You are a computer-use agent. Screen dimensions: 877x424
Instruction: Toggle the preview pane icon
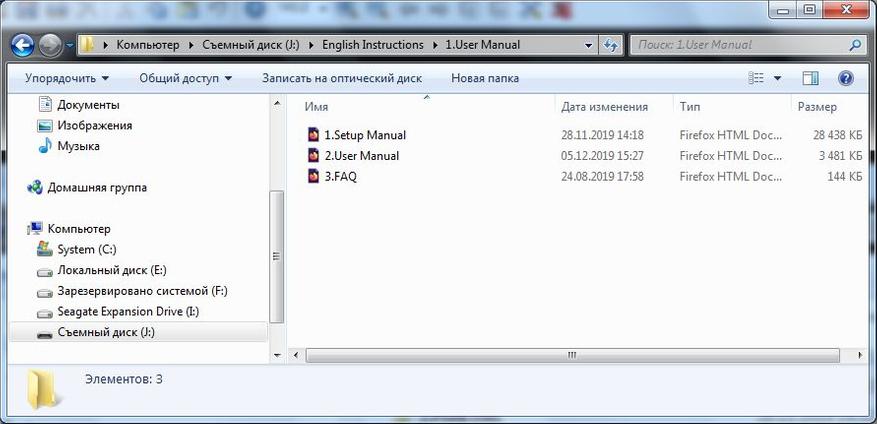pos(811,78)
